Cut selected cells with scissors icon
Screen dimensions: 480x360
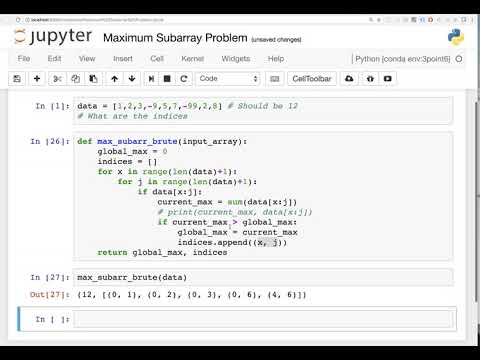pyautogui.click(x=57, y=79)
